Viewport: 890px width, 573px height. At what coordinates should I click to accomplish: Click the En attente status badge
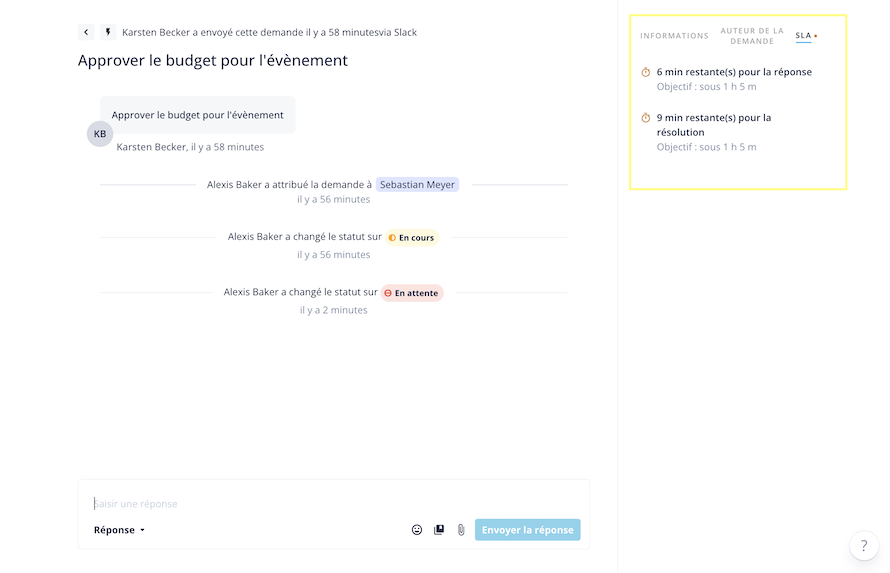click(412, 293)
